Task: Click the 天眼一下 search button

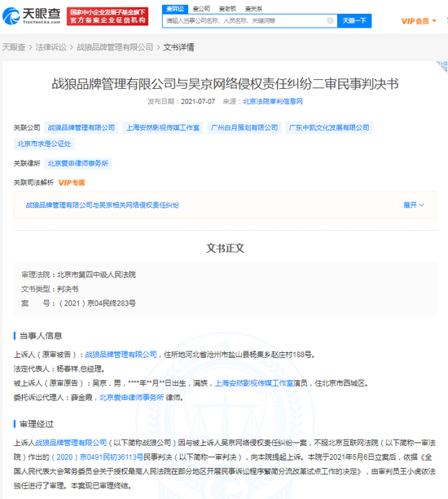Action: pyautogui.click(x=354, y=20)
